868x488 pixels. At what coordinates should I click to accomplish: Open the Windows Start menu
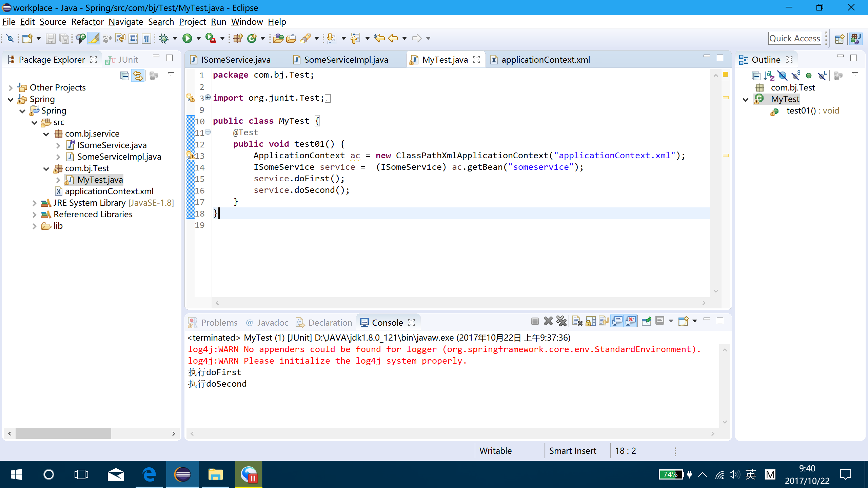pyautogui.click(x=16, y=474)
